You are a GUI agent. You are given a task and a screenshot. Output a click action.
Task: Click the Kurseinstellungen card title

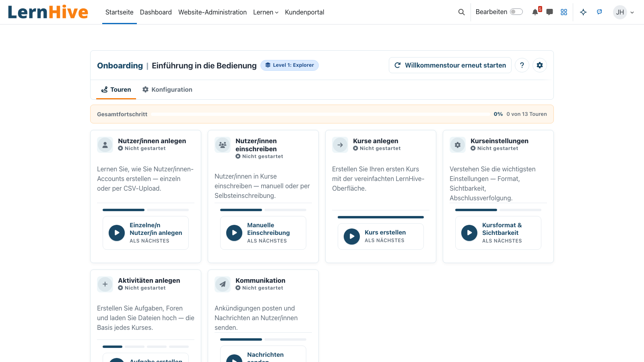point(500,141)
